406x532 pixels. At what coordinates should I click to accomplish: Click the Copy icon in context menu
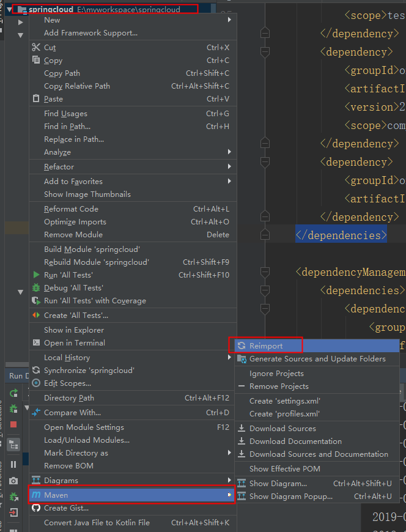click(x=36, y=60)
